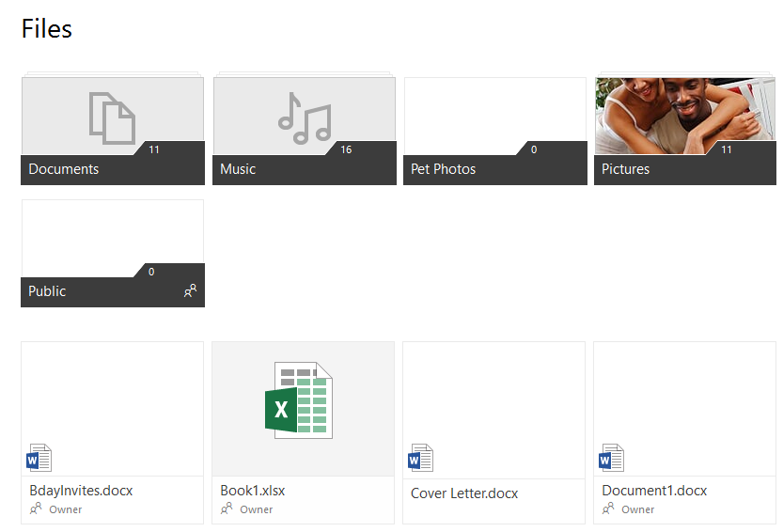
Task: Open the Documents folder
Action: 112,131
